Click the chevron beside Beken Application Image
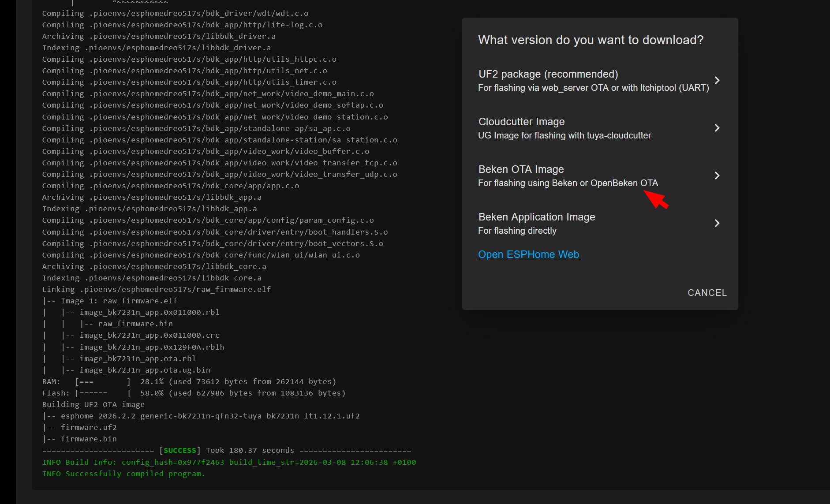This screenshot has height=504, width=830. point(717,223)
